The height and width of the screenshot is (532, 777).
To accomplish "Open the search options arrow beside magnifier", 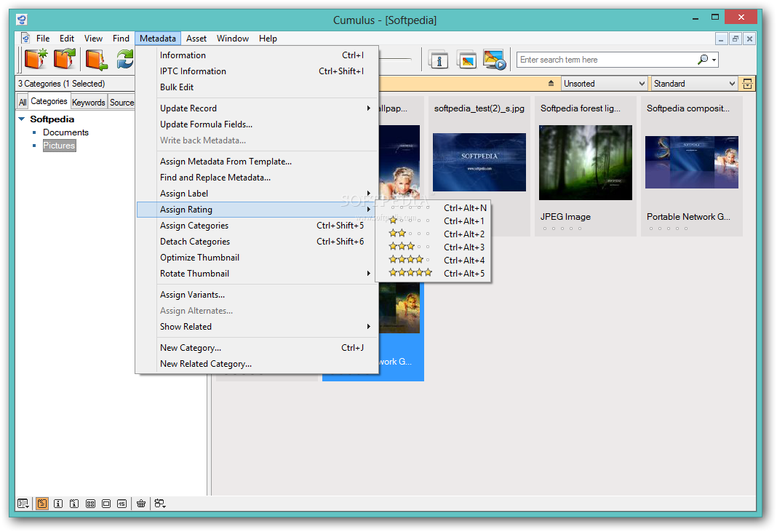I will pyautogui.click(x=714, y=60).
